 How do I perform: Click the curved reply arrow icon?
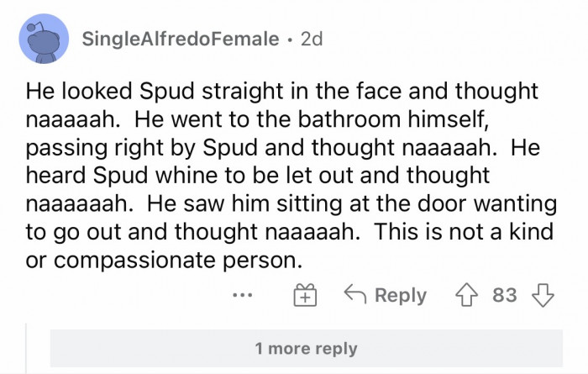coord(356,296)
